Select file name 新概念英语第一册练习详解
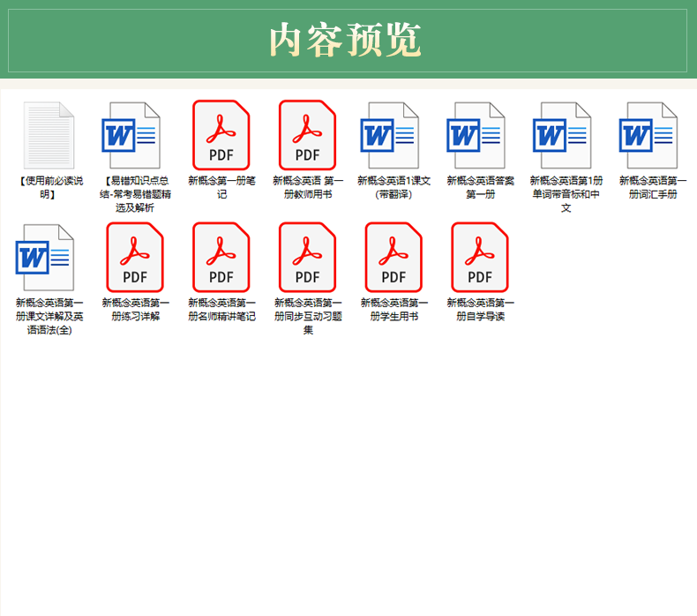This screenshot has height=616, width=697. (135, 310)
